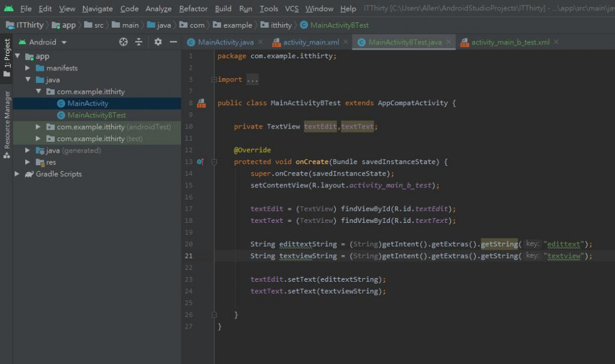
Task: Click the related XML gutter icon beside class declaration
Action: point(201,103)
